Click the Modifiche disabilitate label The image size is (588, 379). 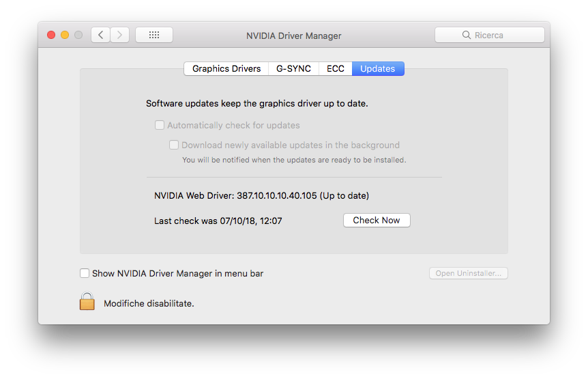149,304
